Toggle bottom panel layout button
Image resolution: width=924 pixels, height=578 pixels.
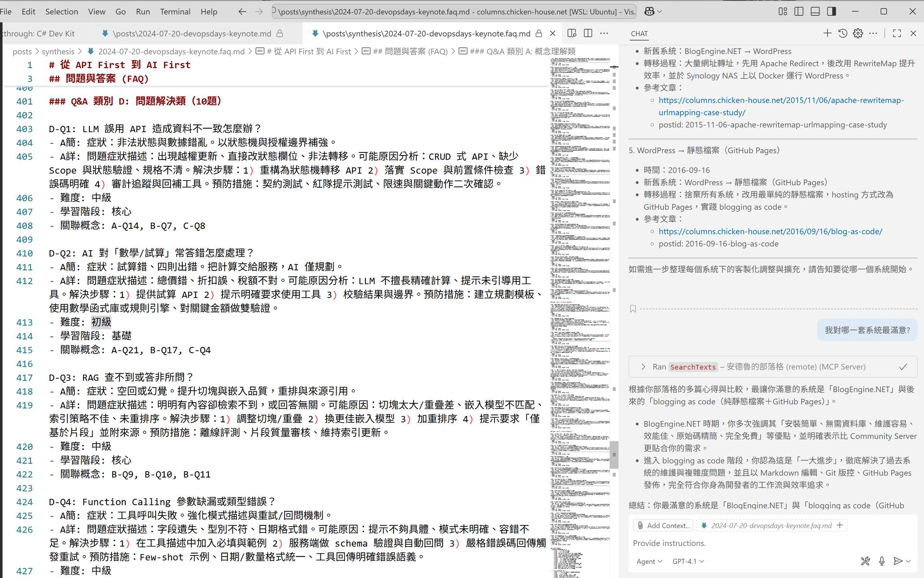(x=815, y=12)
